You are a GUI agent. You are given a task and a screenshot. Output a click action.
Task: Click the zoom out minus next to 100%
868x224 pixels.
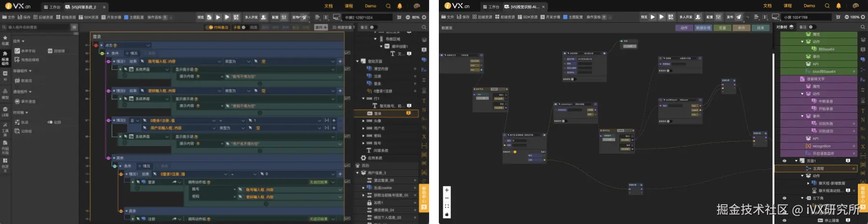click(x=847, y=17)
